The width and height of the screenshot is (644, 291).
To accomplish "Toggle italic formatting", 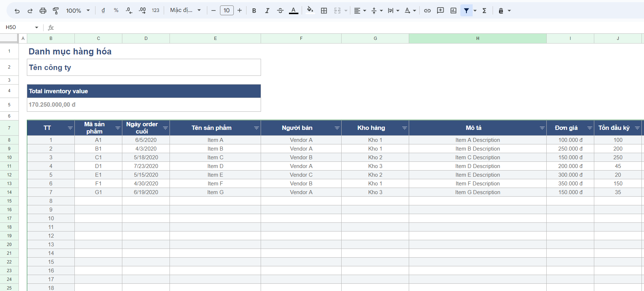I will click(x=267, y=11).
